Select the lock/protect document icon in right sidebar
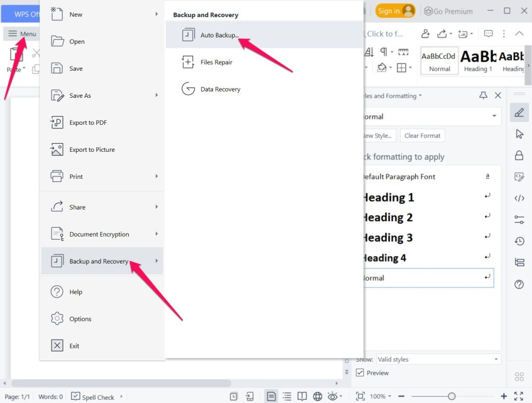Image resolution: width=532 pixels, height=403 pixels. pos(520,155)
